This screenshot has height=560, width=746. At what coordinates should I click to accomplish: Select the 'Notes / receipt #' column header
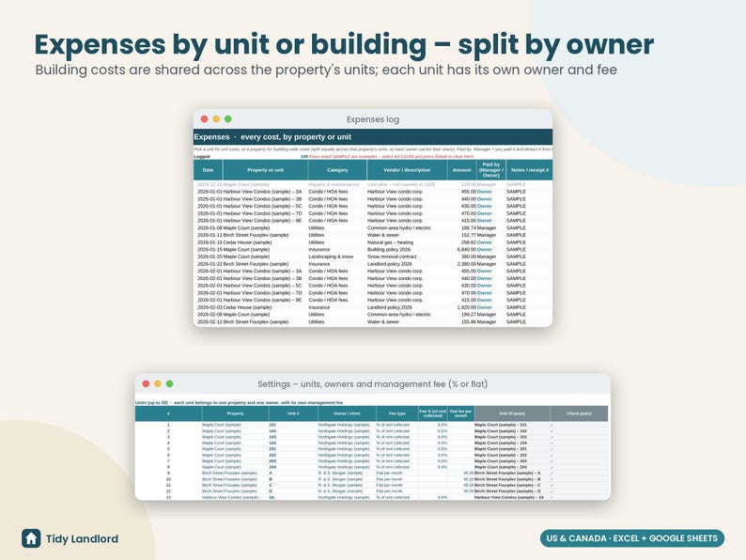(x=529, y=170)
